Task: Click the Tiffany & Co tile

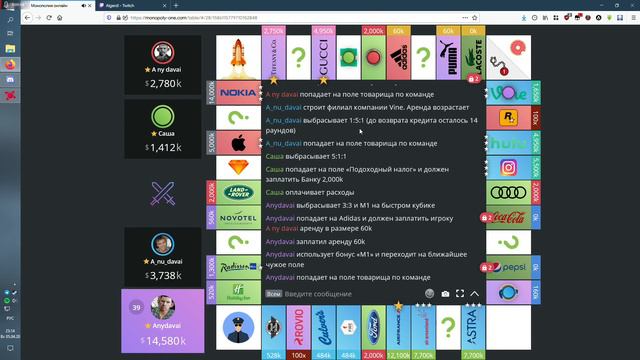Action: pyautogui.click(x=273, y=57)
